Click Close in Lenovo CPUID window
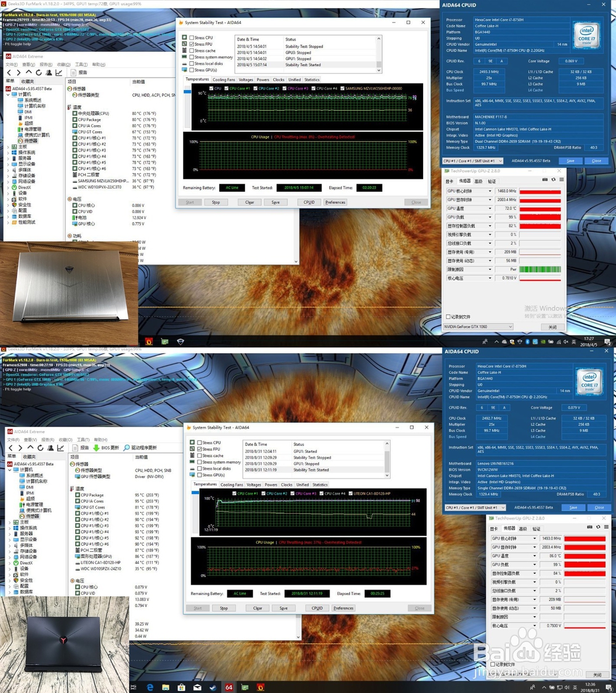Image resolution: width=616 pixels, height=693 pixels. click(599, 508)
